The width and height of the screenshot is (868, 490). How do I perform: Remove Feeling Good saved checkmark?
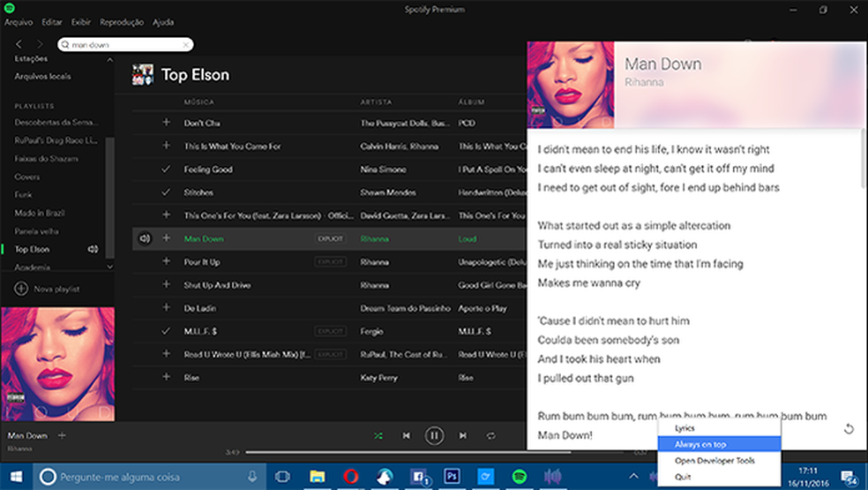pos(166,169)
